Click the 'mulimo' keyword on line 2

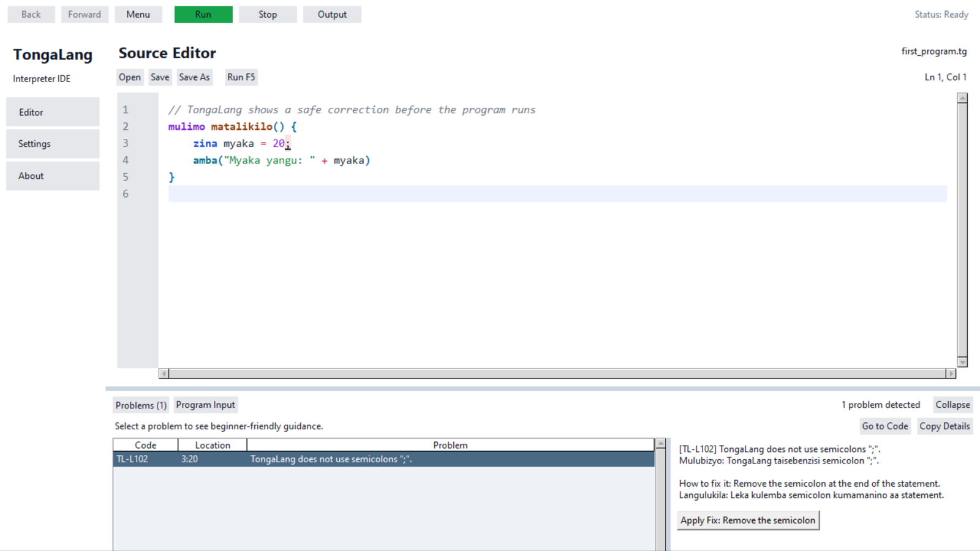[x=187, y=127]
